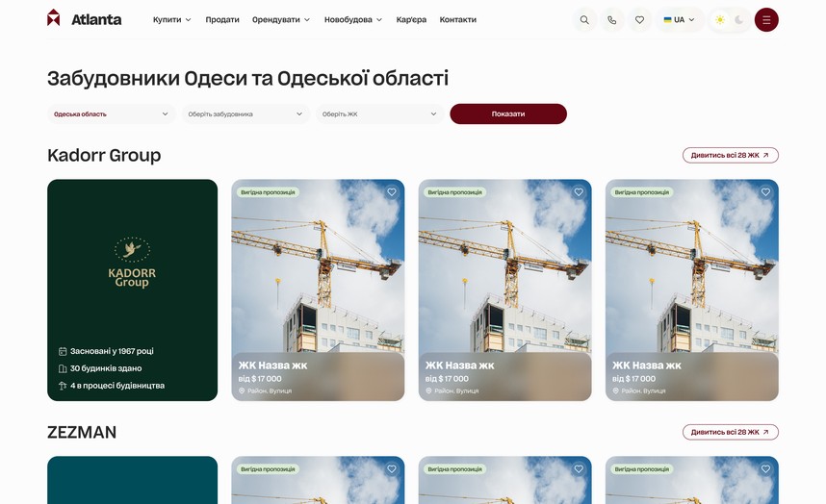The height and width of the screenshot is (504, 826).
Task: Click Засновані у 1967 році text
Action: click(x=113, y=351)
